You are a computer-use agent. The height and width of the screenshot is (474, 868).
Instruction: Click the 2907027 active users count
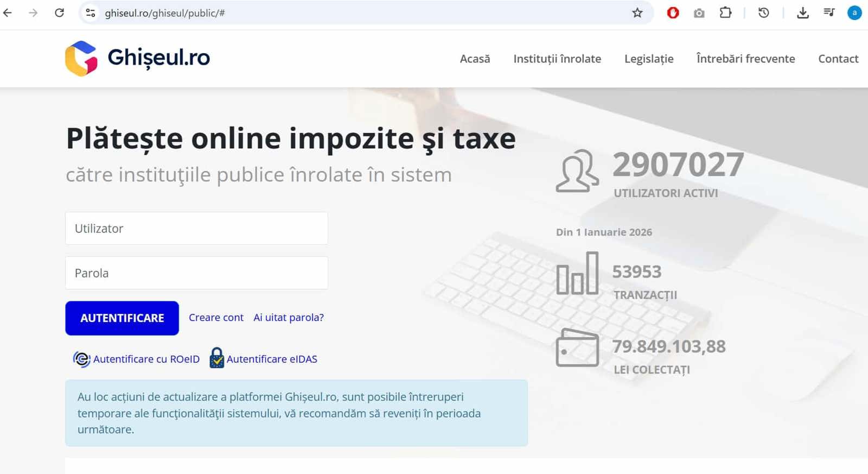click(678, 164)
